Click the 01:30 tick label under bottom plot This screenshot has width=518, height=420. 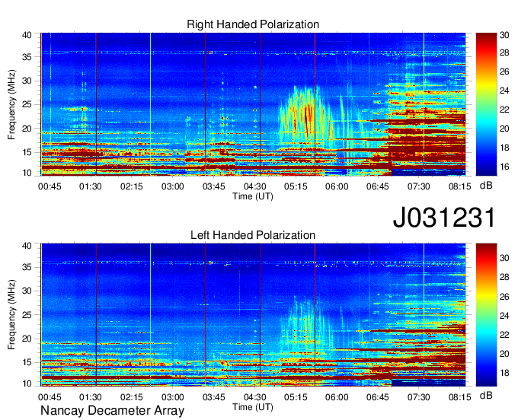[91, 397]
